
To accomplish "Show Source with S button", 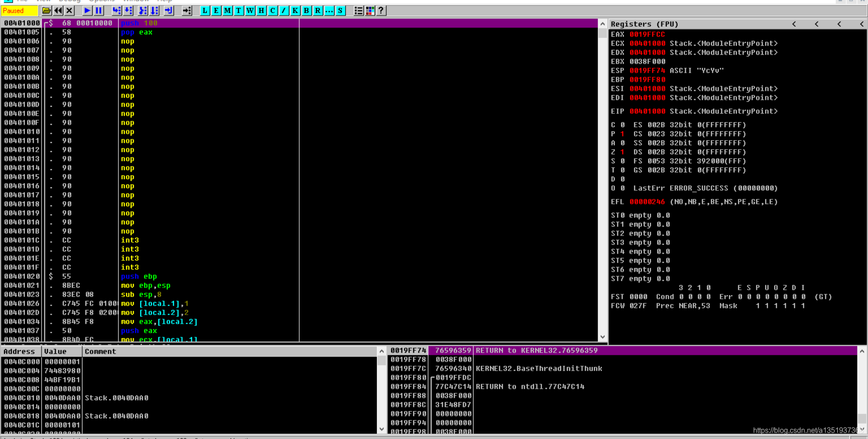I will coord(340,10).
